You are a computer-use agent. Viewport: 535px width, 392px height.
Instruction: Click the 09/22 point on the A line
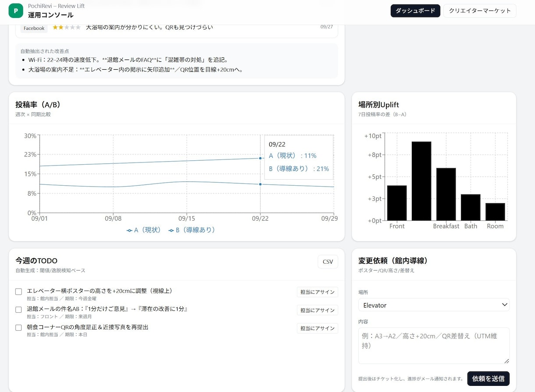[260, 184]
